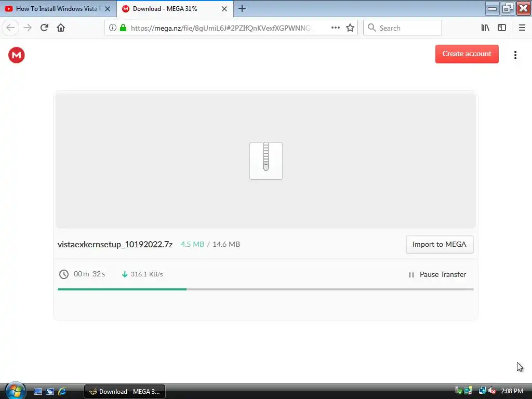Close the Download - MEGA tab
The image size is (532, 399).
tap(224, 9)
